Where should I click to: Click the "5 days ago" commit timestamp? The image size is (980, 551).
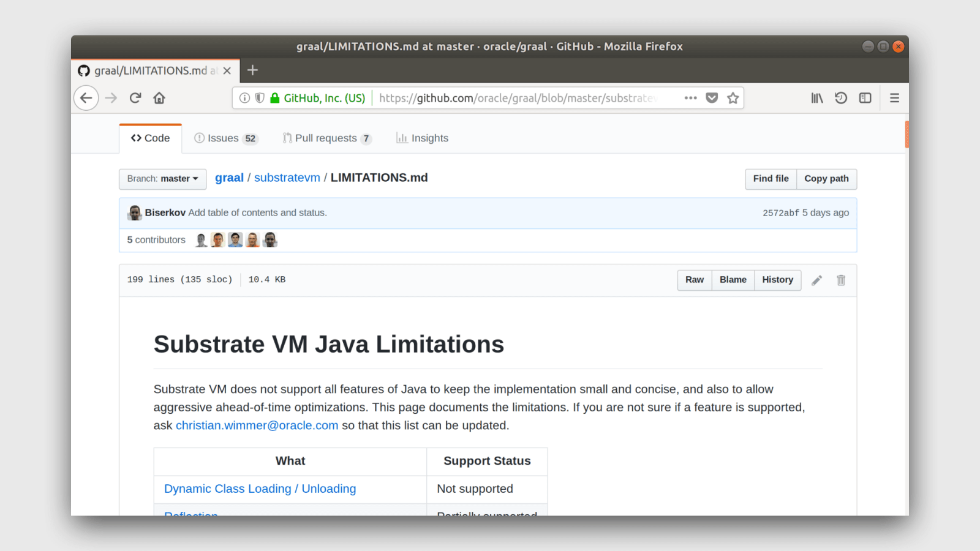click(x=826, y=212)
